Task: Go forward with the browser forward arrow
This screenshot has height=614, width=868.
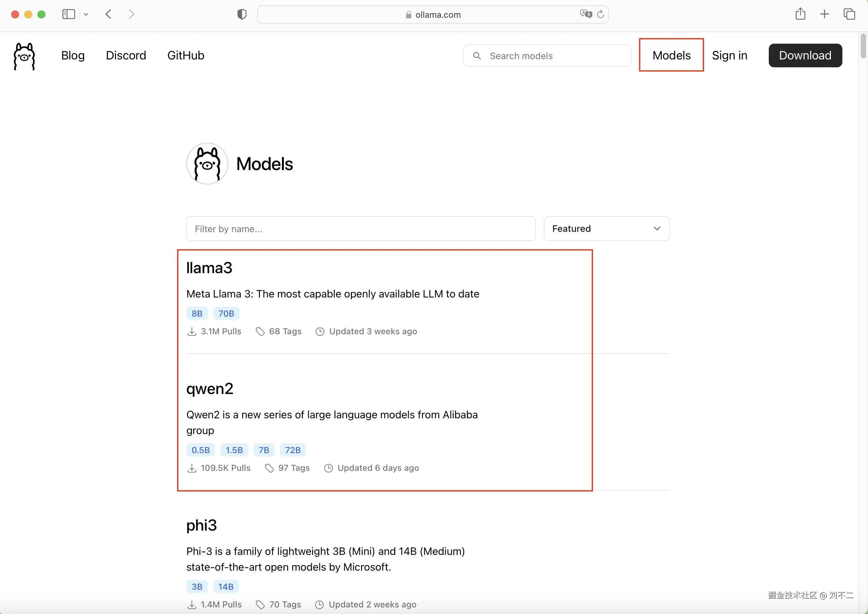Action: point(131,14)
